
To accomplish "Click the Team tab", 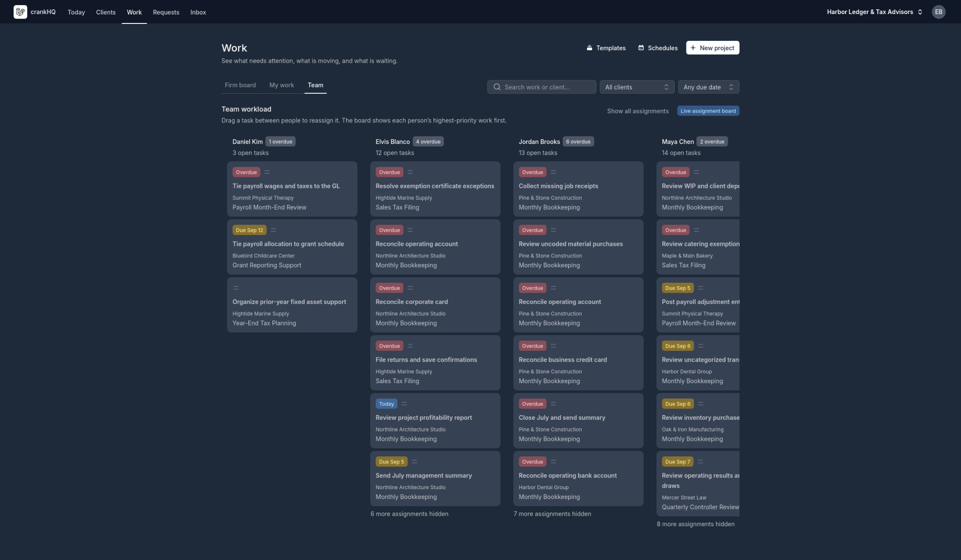I will pos(315,85).
